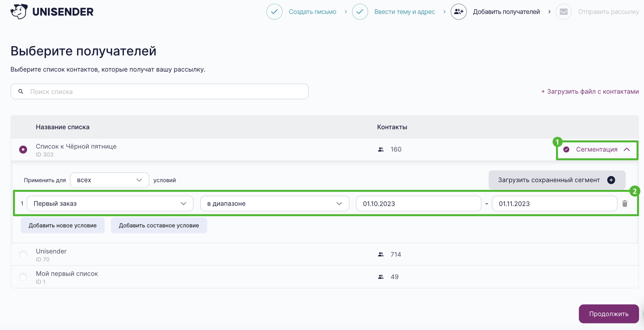Click the list name Список к Чёрной пятнице
The height and width of the screenshot is (330, 644).
pos(76,147)
